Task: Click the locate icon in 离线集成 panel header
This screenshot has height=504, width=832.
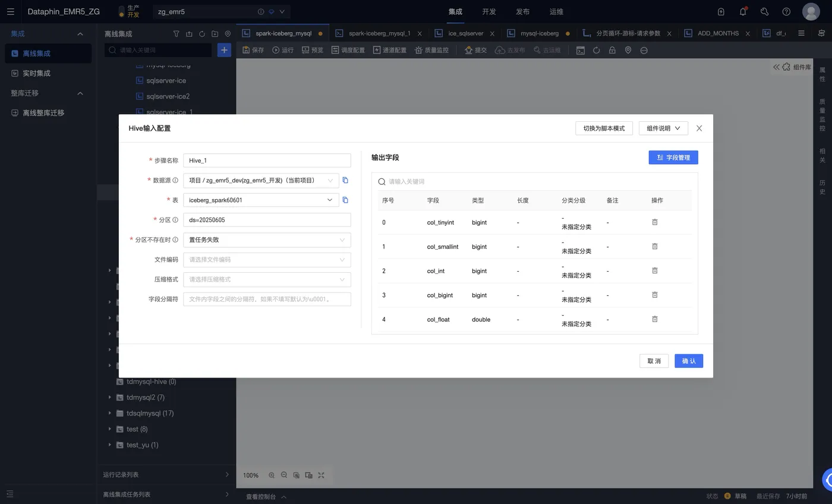Action: click(x=228, y=34)
